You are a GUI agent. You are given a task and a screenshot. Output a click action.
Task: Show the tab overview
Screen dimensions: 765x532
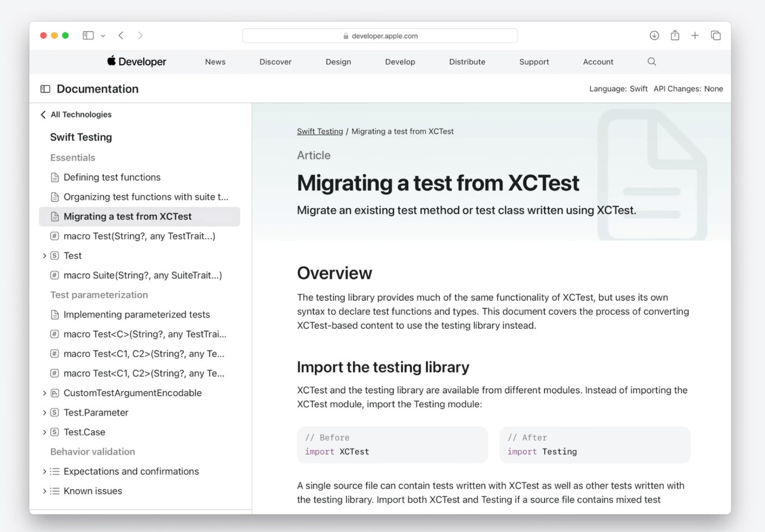[x=716, y=36]
